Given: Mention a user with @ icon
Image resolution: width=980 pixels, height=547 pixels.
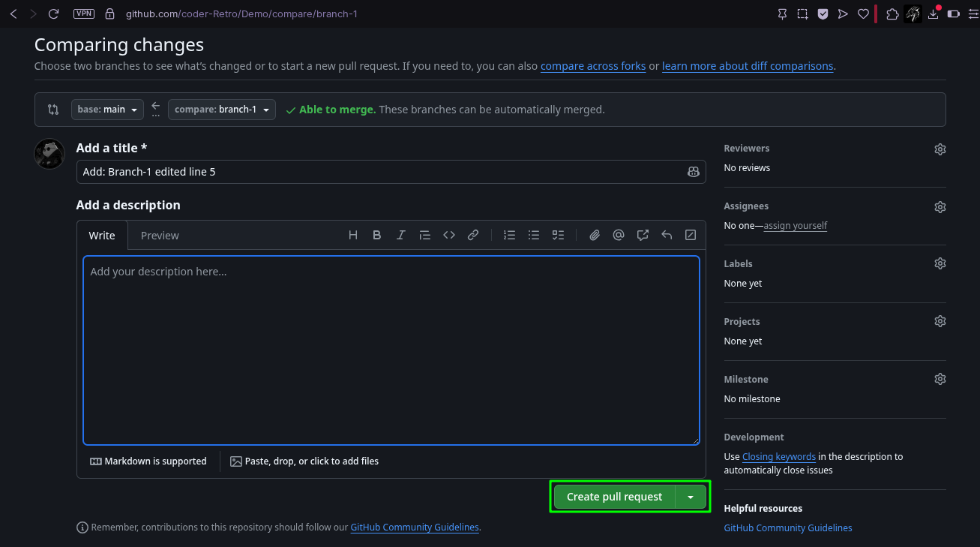Looking at the screenshot, I should 619,235.
